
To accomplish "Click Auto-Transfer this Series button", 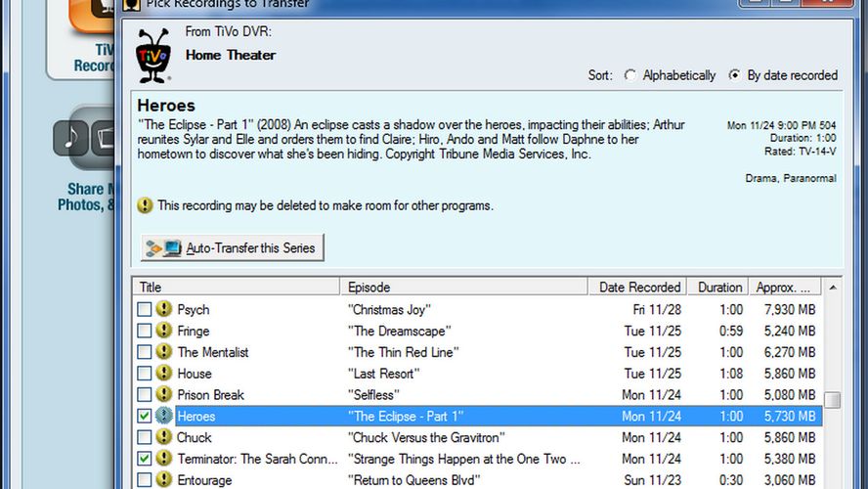I will (233, 247).
